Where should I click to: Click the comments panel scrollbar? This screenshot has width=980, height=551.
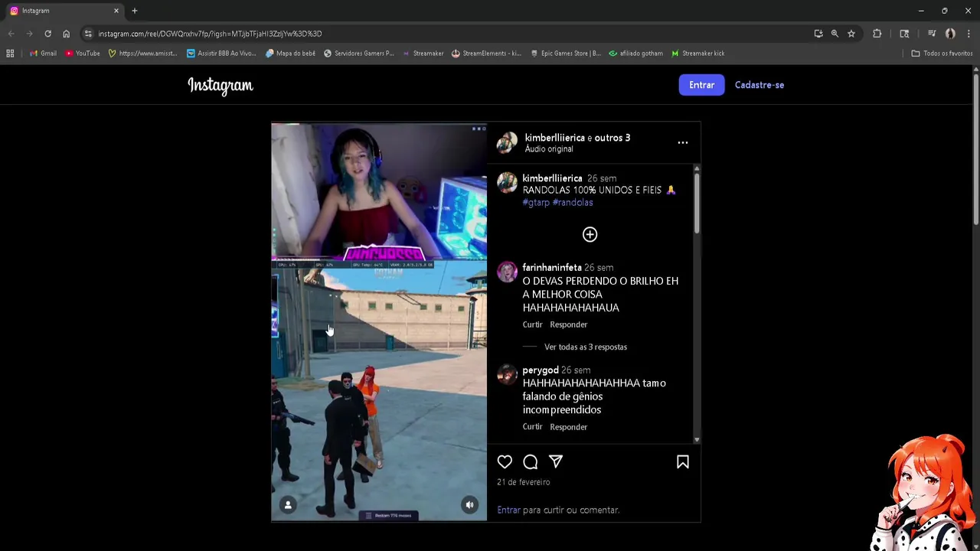[x=697, y=203]
